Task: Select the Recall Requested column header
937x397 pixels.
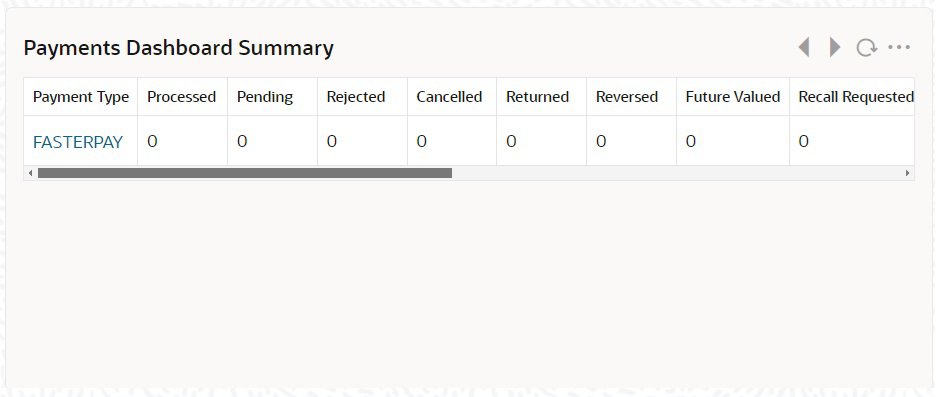Action: click(x=852, y=97)
